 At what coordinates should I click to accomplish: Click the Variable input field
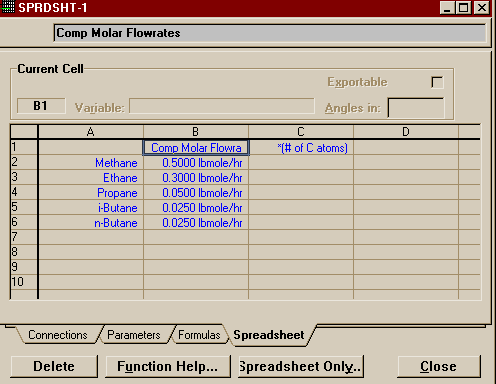pyautogui.click(x=222, y=106)
